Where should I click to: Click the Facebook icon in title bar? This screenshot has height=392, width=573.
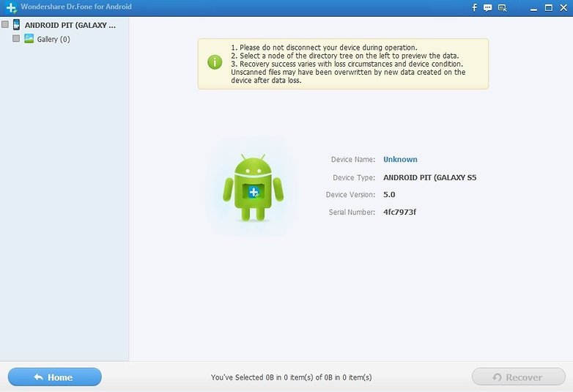(474, 7)
